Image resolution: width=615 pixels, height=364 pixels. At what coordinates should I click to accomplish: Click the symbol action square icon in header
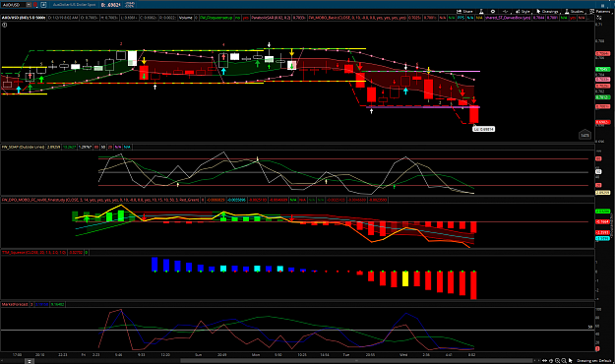pyautogui.click(x=43, y=5)
